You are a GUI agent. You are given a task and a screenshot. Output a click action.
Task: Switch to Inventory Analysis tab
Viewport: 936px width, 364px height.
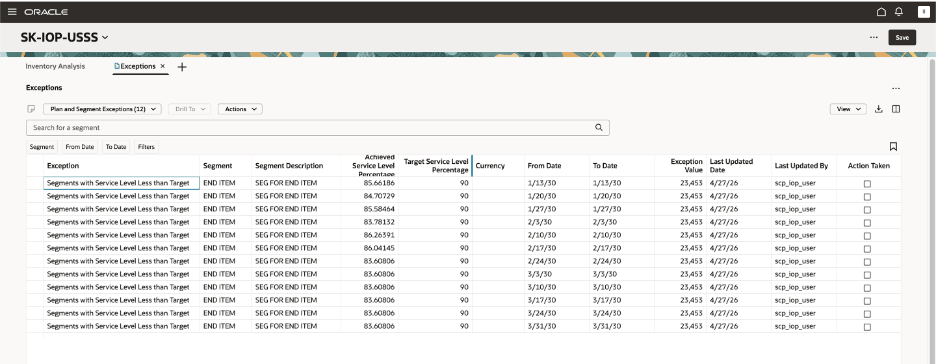tap(55, 66)
